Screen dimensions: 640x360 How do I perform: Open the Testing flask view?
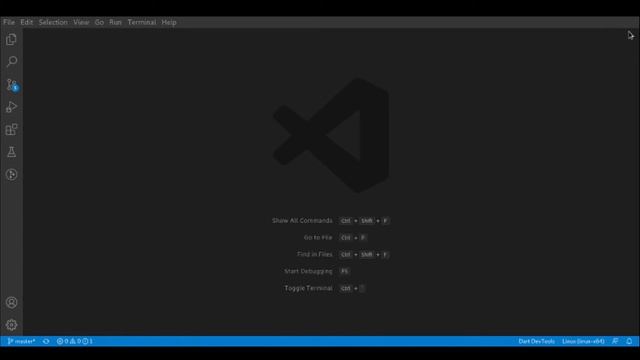pyautogui.click(x=11, y=152)
